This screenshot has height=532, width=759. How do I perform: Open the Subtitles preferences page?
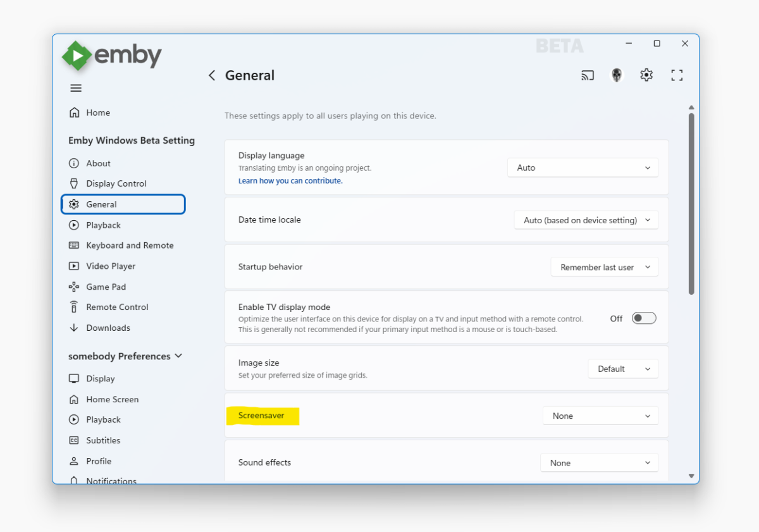point(123,440)
